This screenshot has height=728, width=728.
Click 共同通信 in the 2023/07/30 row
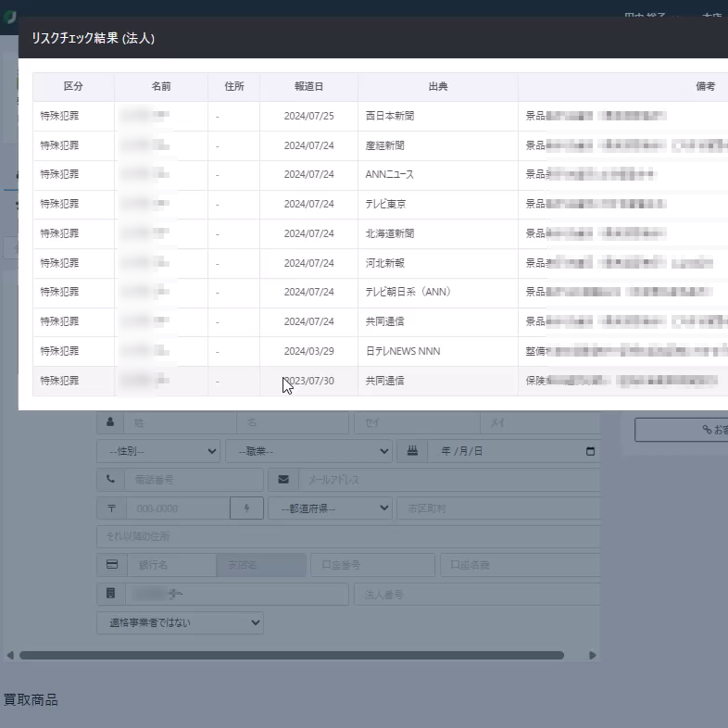384,382
